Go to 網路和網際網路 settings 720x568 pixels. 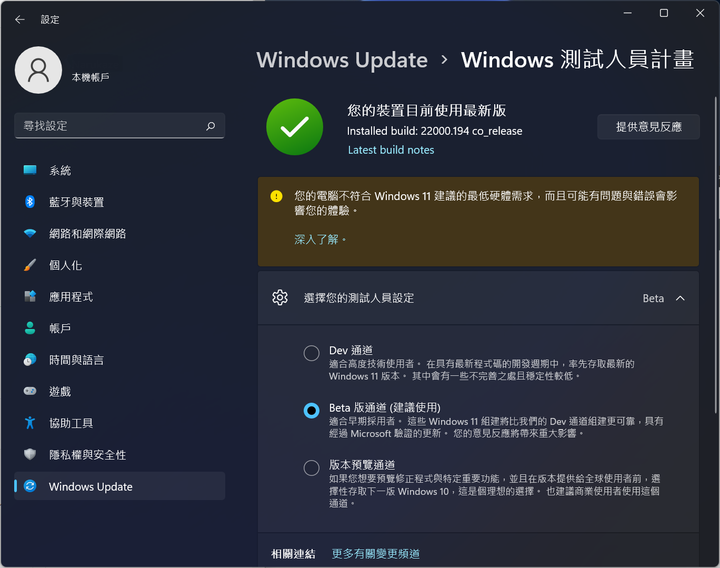119,234
